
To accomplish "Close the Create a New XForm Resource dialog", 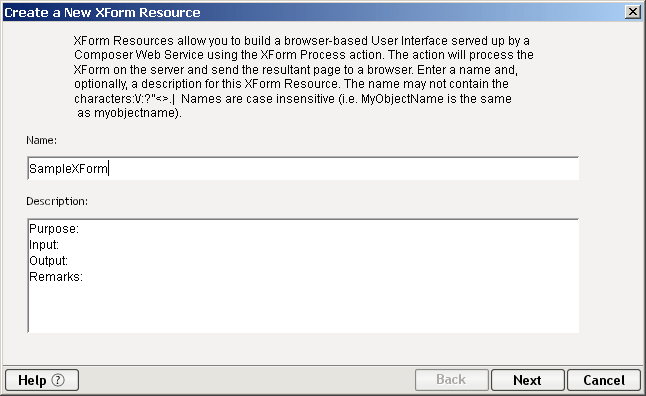I will 632,12.
